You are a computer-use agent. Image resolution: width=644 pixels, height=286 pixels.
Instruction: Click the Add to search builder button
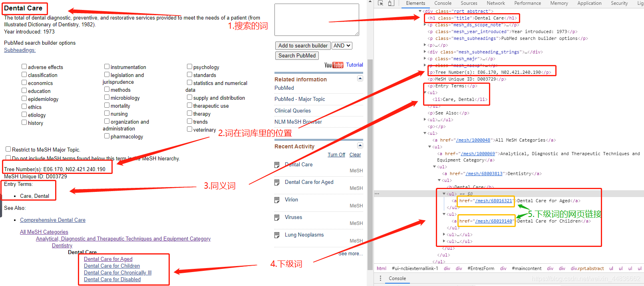point(303,46)
